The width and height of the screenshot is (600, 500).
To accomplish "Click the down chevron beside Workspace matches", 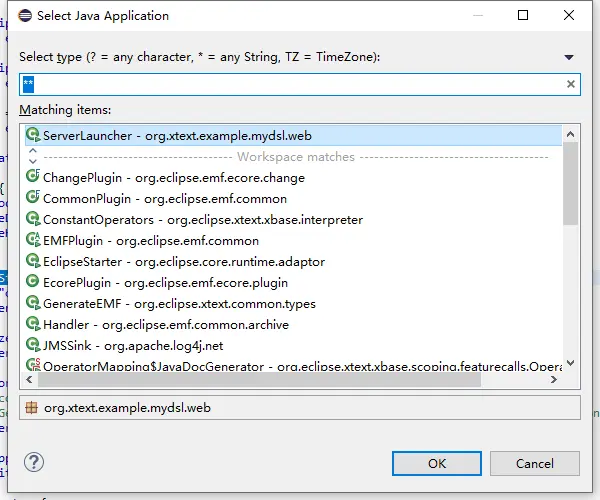I will click(x=33, y=161).
